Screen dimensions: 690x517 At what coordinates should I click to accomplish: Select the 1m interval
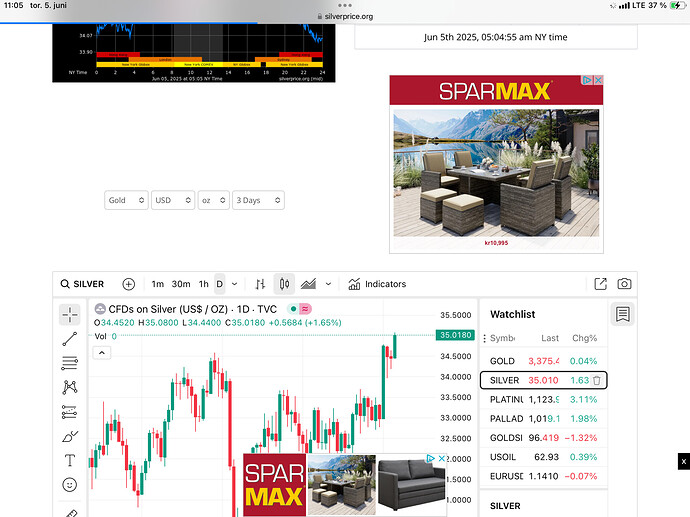158,284
